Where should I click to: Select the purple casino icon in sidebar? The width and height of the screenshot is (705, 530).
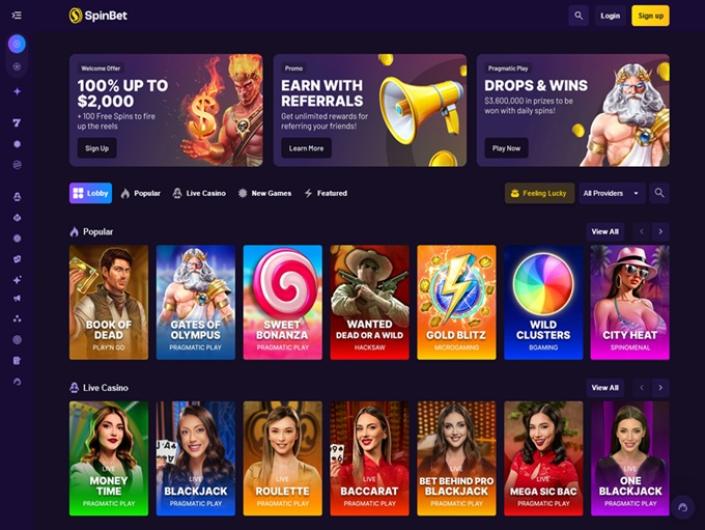(17, 44)
